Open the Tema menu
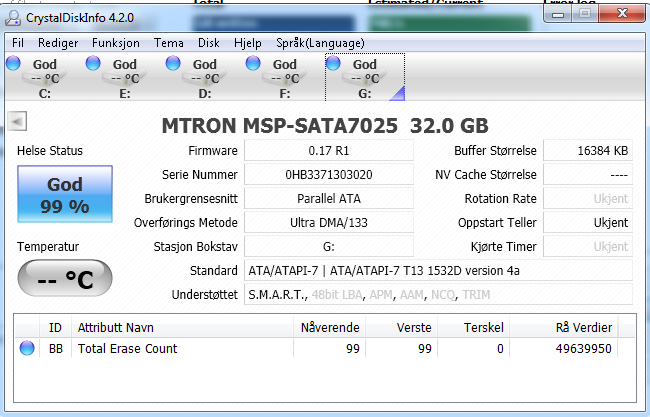Image resolution: width=650 pixels, height=417 pixels. [x=169, y=43]
